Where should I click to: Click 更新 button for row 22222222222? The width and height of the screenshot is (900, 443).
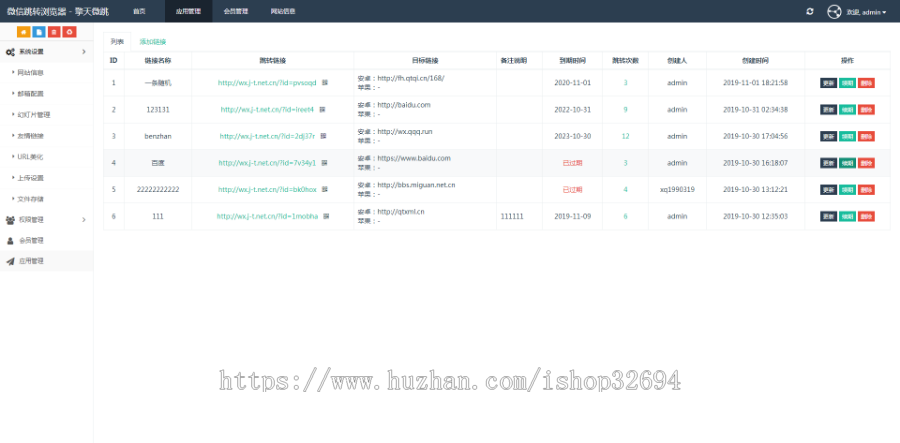tap(828, 189)
